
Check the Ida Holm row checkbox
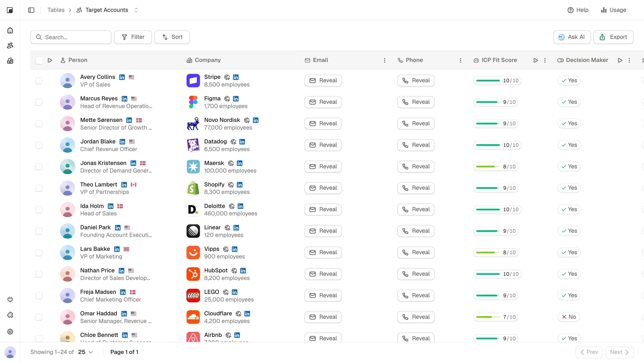click(x=39, y=209)
